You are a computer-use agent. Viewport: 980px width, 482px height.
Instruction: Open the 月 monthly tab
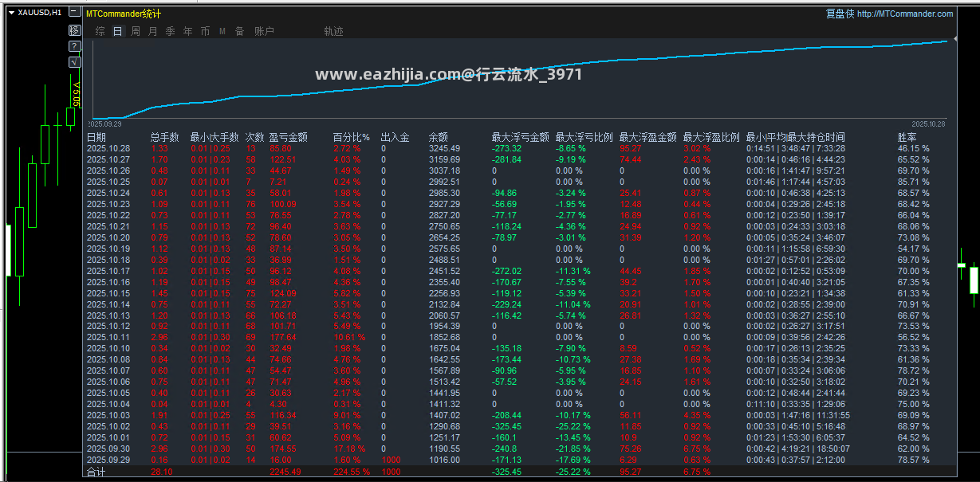[153, 31]
